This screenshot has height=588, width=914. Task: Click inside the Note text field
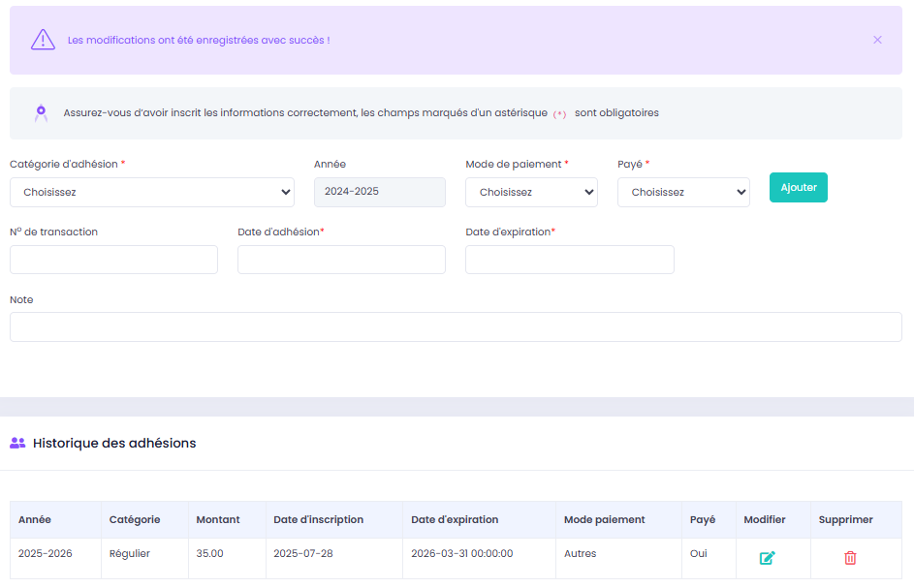[x=456, y=327]
